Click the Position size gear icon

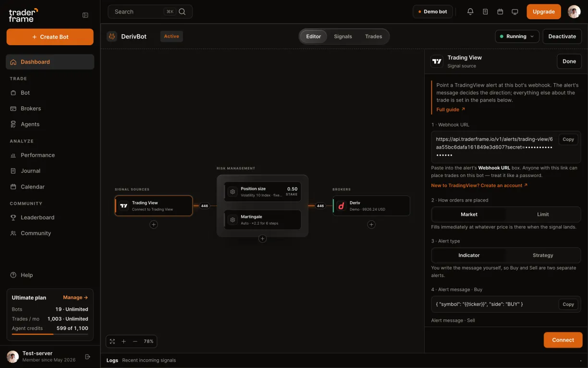pyautogui.click(x=233, y=191)
